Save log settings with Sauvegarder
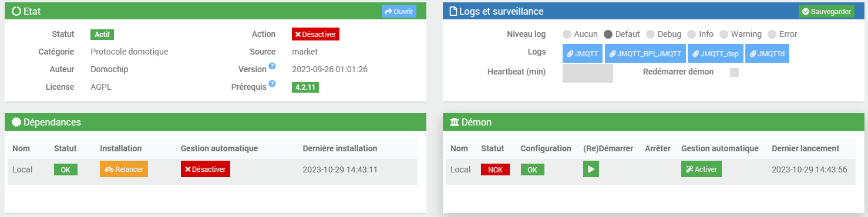This screenshot has height=217, width=868. tap(826, 11)
